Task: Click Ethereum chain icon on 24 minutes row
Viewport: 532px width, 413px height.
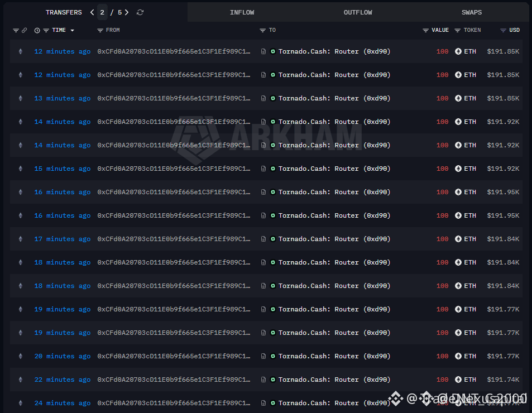Action: click(x=20, y=403)
